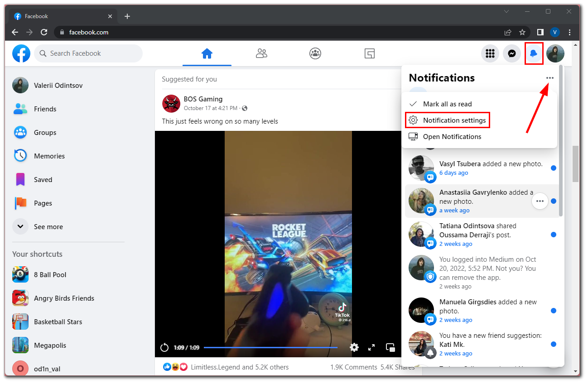Replay the video
Screen dimensions: 588x384
pyautogui.click(x=164, y=348)
